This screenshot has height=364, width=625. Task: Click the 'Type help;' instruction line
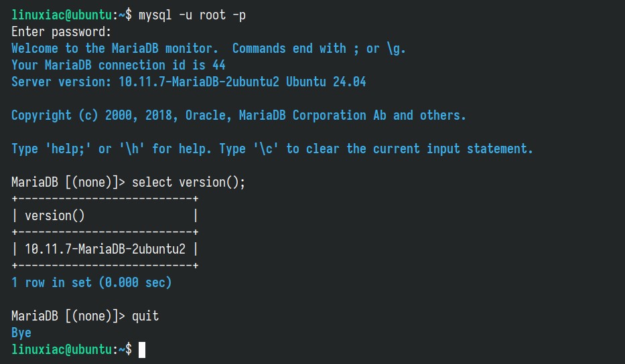(272, 149)
